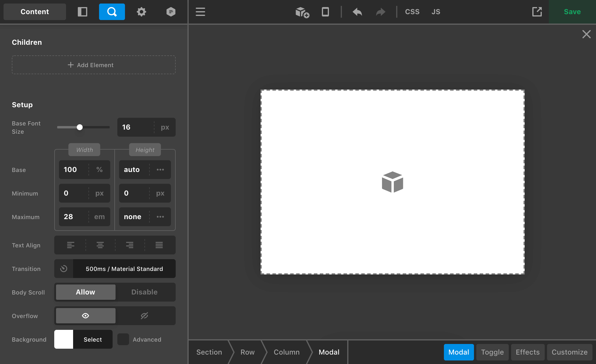
Task: Open the settings gear panel
Action: [x=141, y=12]
